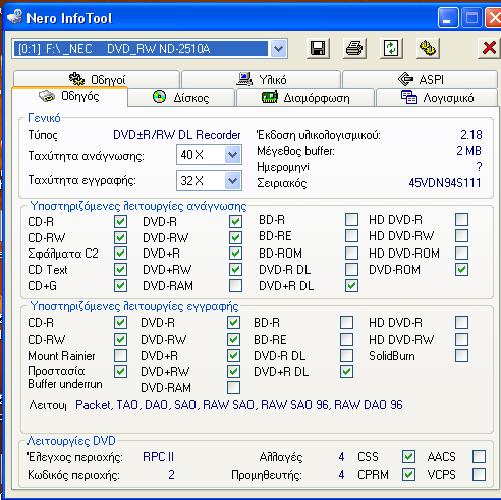Click the DVD±R/RW DL Recorder type text

(x=176, y=135)
